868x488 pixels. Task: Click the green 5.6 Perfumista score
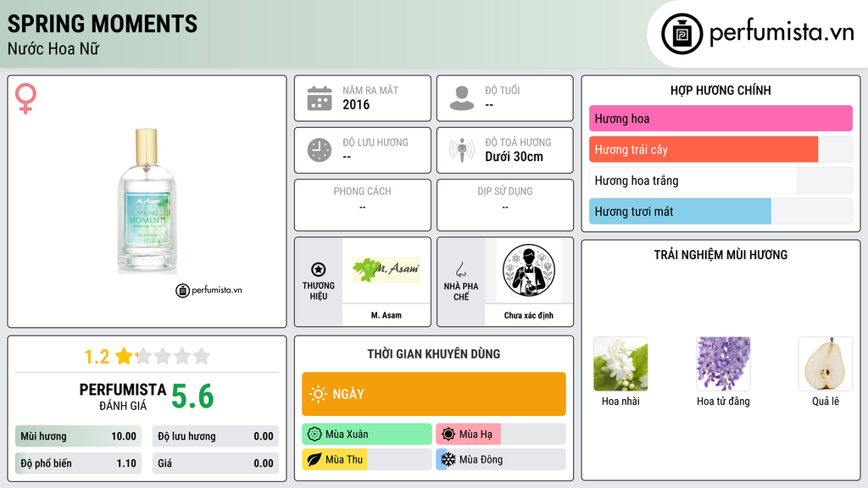pyautogui.click(x=192, y=396)
